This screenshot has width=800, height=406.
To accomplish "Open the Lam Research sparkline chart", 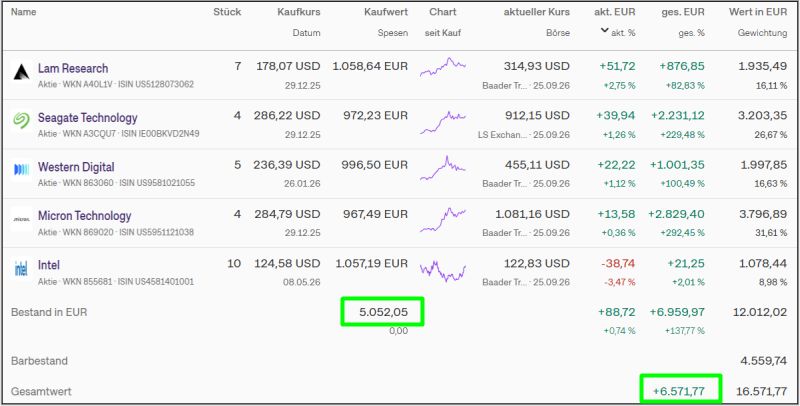I will (443, 67).
